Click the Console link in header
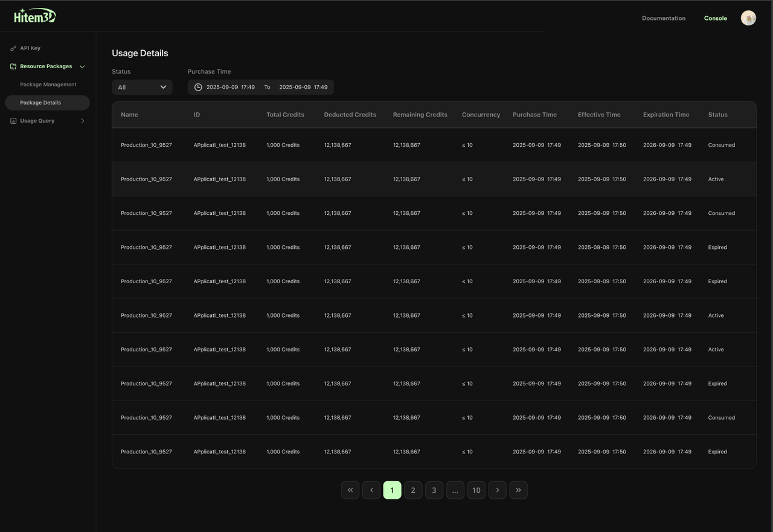The width and height of the screenshot is (773, 532). [x=715, y=18]
